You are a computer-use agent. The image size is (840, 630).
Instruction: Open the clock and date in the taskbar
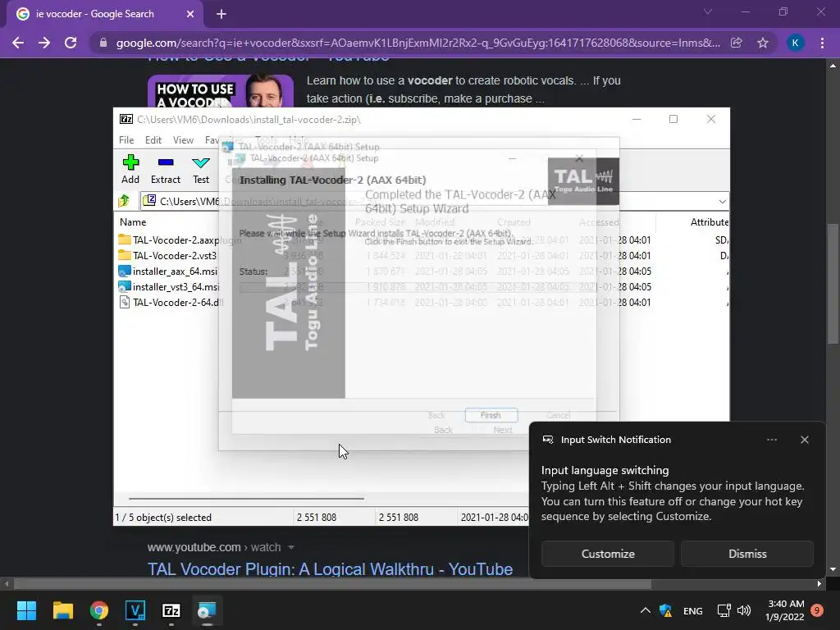(786, 610)
